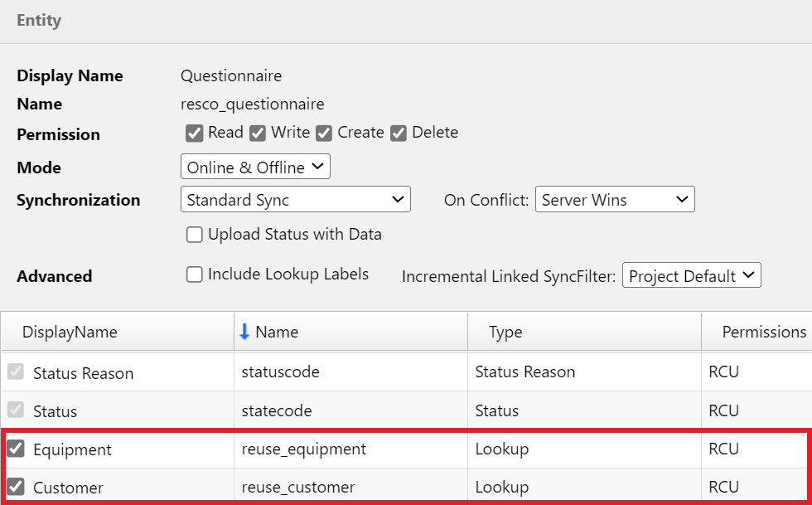Toggle the Write permission checkbox

click(258, 134)
